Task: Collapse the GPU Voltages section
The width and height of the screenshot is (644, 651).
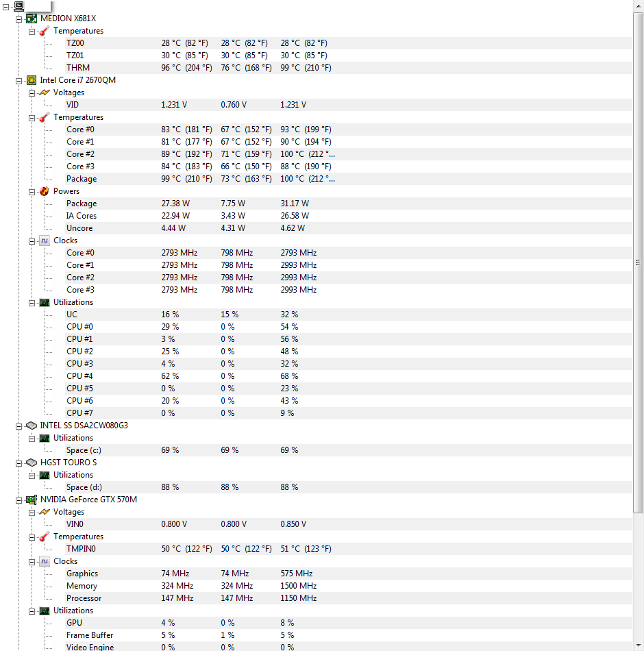Action: click(x=32, y=513)
